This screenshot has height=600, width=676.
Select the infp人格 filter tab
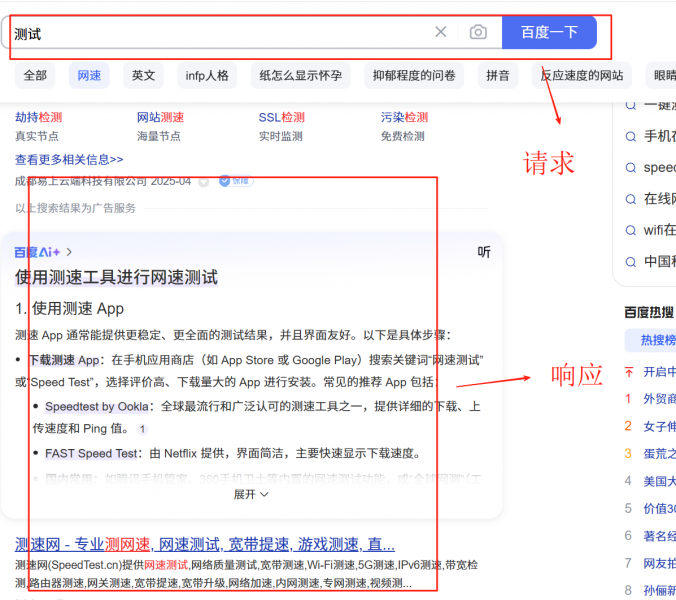point(207,75)
